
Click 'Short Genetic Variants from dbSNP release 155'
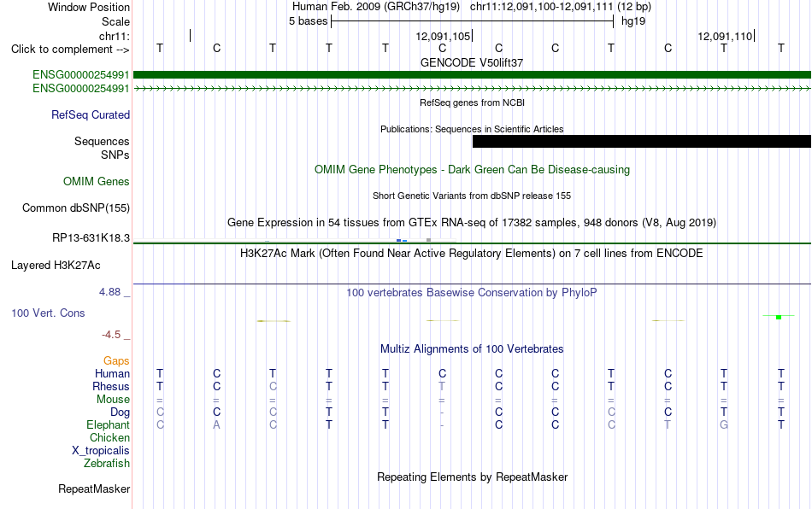pos(472,196)
